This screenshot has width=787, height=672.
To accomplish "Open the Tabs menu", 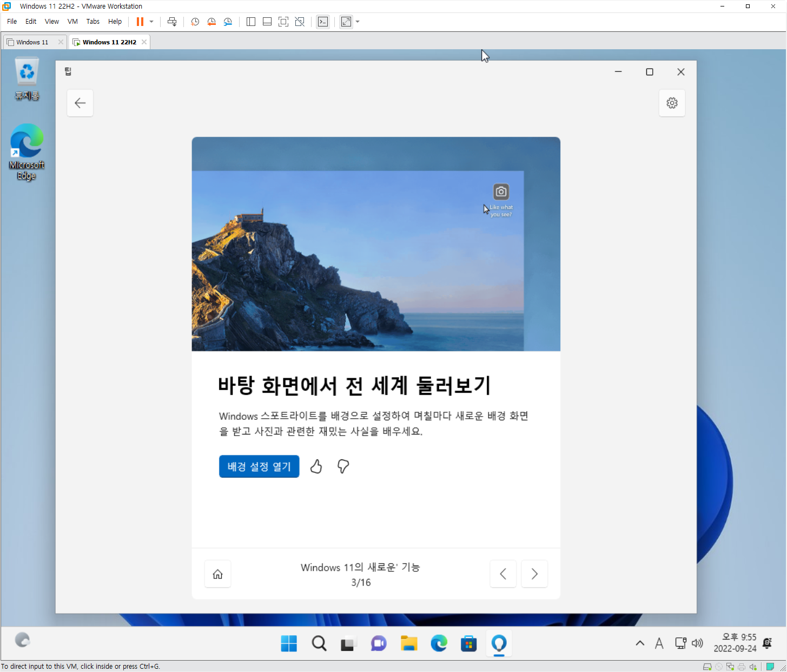I will (93, 22).
